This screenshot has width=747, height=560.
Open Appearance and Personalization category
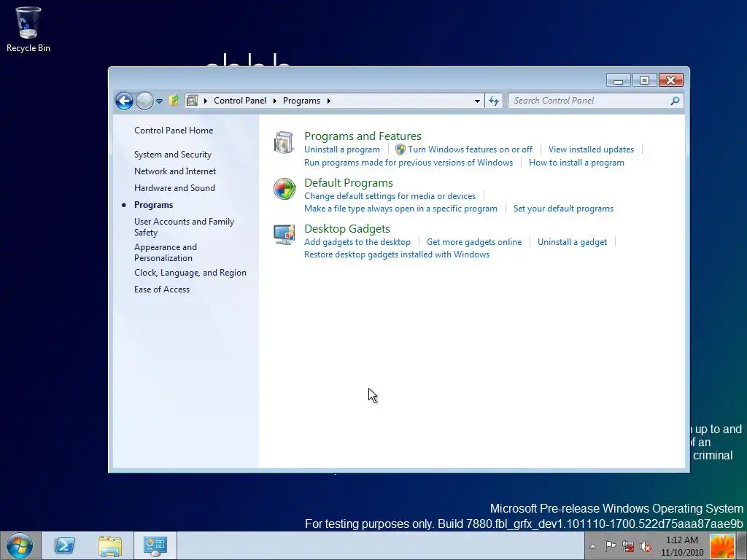[166, 252]
